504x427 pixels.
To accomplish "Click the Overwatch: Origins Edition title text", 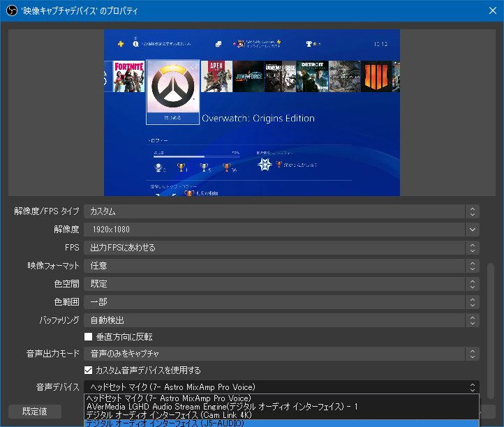I will (258, 118).
